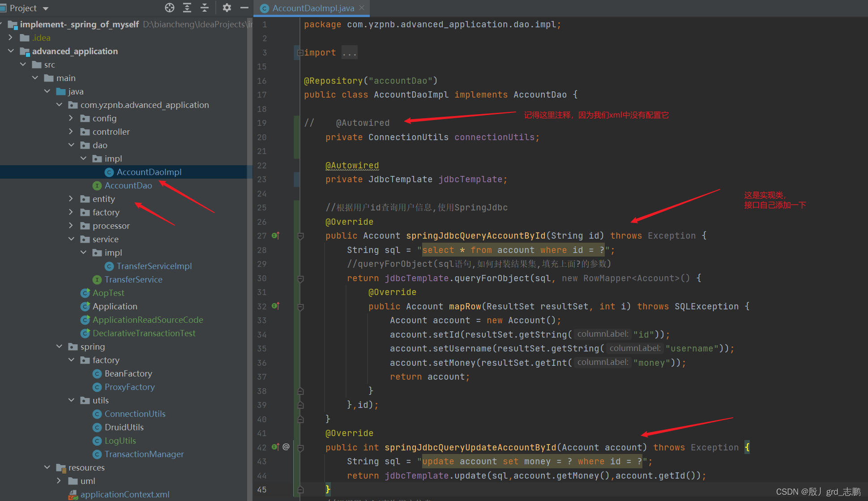Viewport: 868px width, 501px height.
Task: Select TransferServiceImpl class in tree
Action: tap(154, 266)
